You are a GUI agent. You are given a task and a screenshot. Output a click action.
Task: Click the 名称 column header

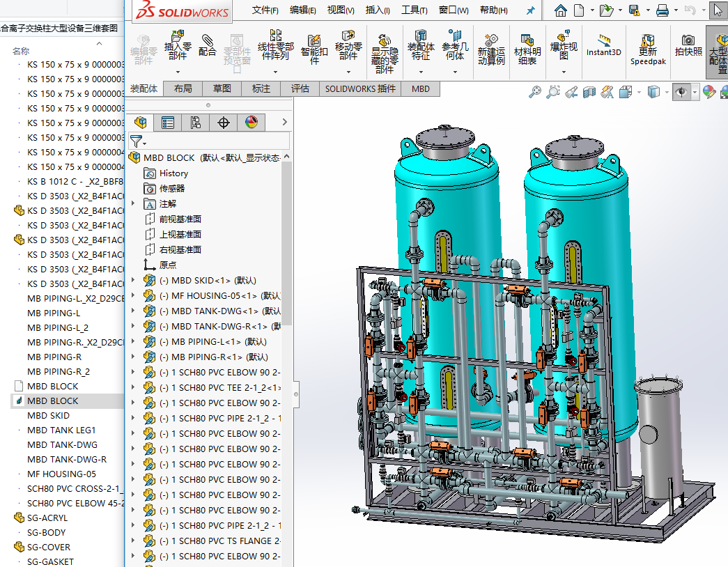pos(21,51)
